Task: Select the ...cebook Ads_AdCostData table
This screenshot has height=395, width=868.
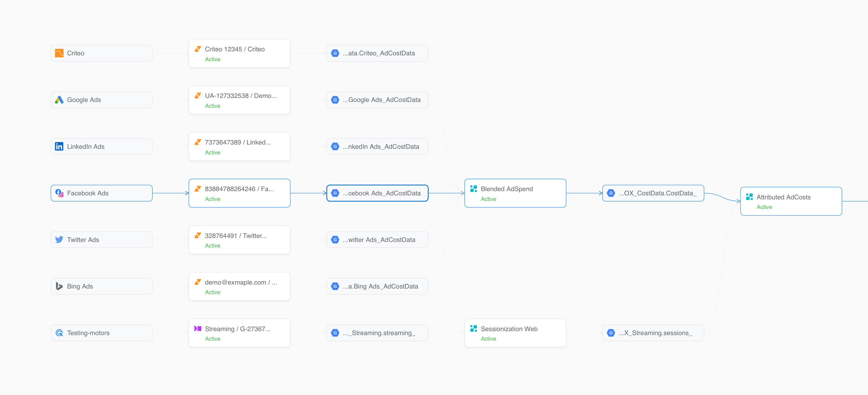Action: click(x=378, y=193)
